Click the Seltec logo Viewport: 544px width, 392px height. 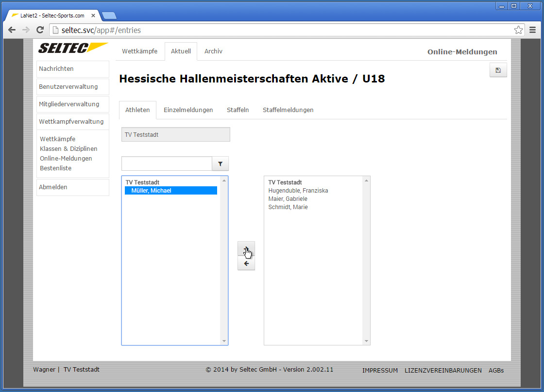(73, 48)
